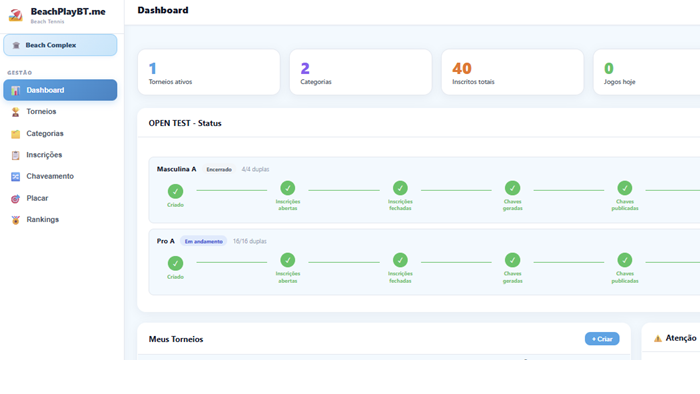This screenshot has height=394, width=700.
Task: Select the Beach Complex arena button
Action: (x=60, y=45)
